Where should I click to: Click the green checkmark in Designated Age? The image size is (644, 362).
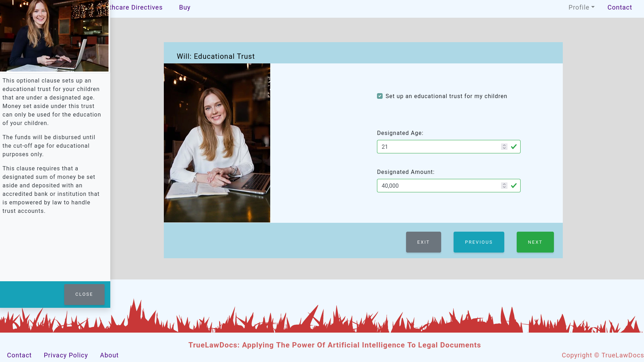[514, 147]
